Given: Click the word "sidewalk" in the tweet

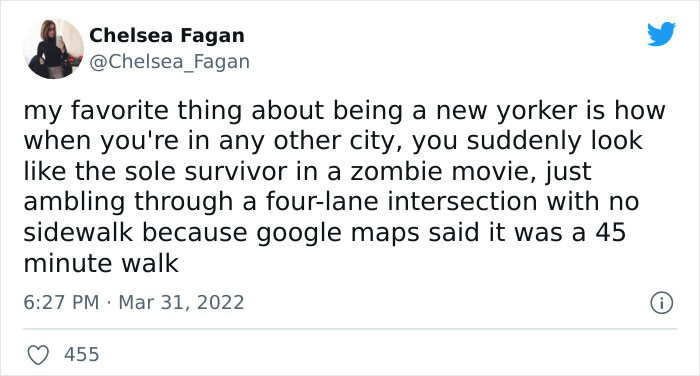Looking at the screenshot, I should point(78,232).
